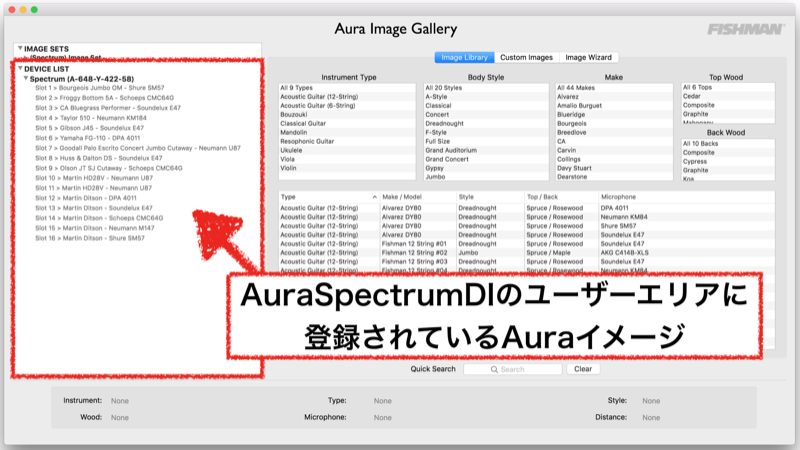Choose Bouzouki instrument type
This screenshot has height=450, width=800.
pos(347,115)
